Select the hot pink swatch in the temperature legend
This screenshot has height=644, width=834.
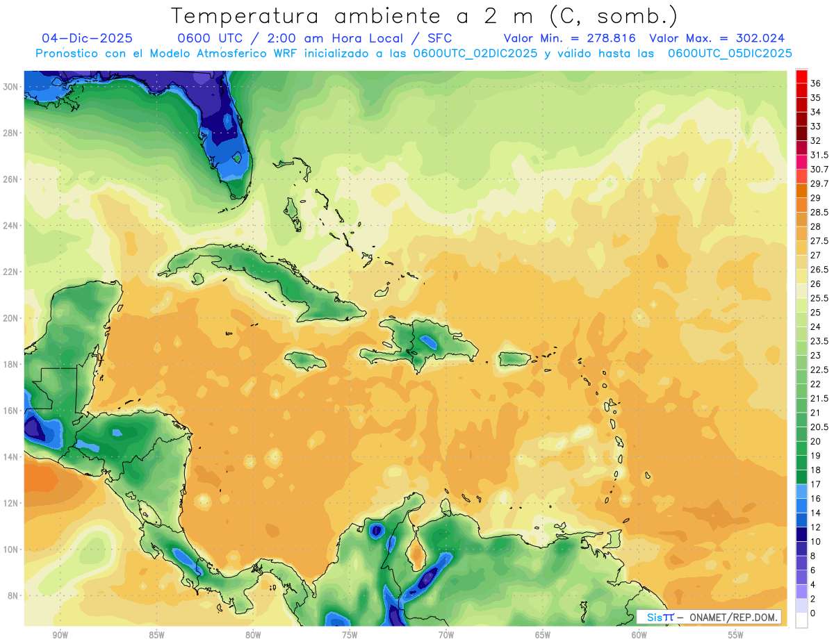(x=801, y=162)
